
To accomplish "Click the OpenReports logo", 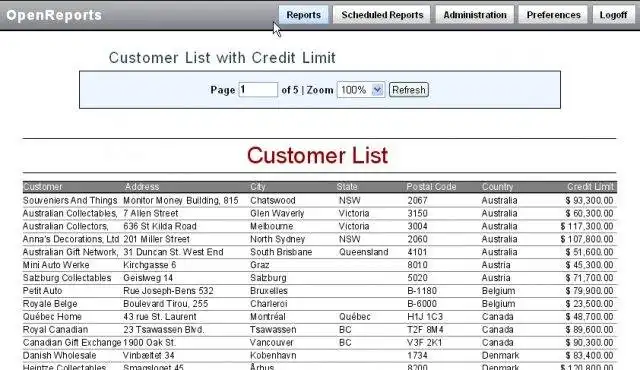I will pyautogui.click(x=54, y=15).
